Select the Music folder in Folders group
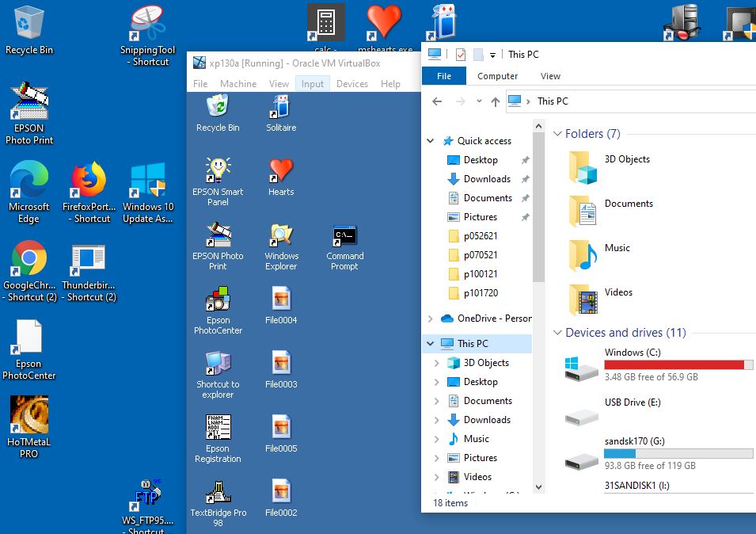 599,256
